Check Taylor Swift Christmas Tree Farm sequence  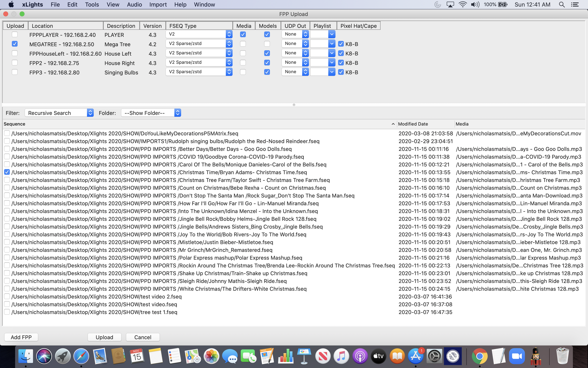click(7, 180)
